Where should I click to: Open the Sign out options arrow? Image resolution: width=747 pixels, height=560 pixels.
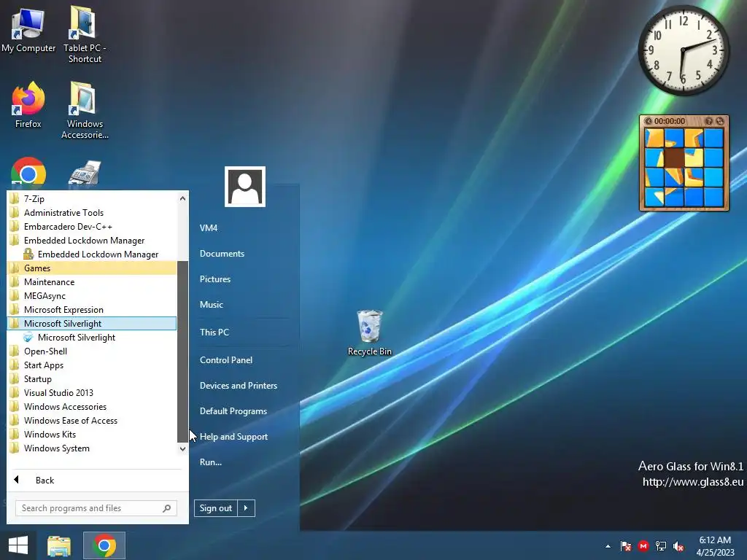pos(246,508)
